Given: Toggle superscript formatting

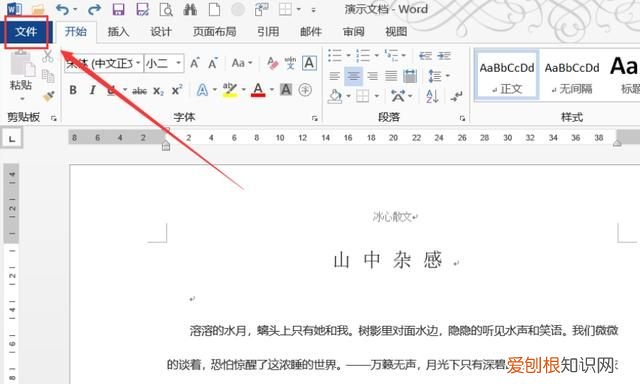Looking at the screenshot, I should pyautogui.click(x=177, y=90).
